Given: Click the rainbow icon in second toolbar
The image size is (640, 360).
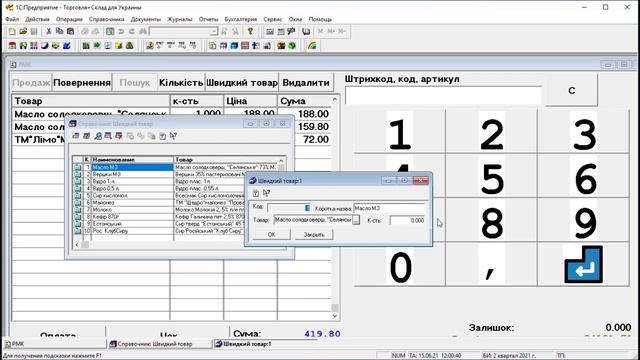Looking at the screenshot, I should (312, 46).
